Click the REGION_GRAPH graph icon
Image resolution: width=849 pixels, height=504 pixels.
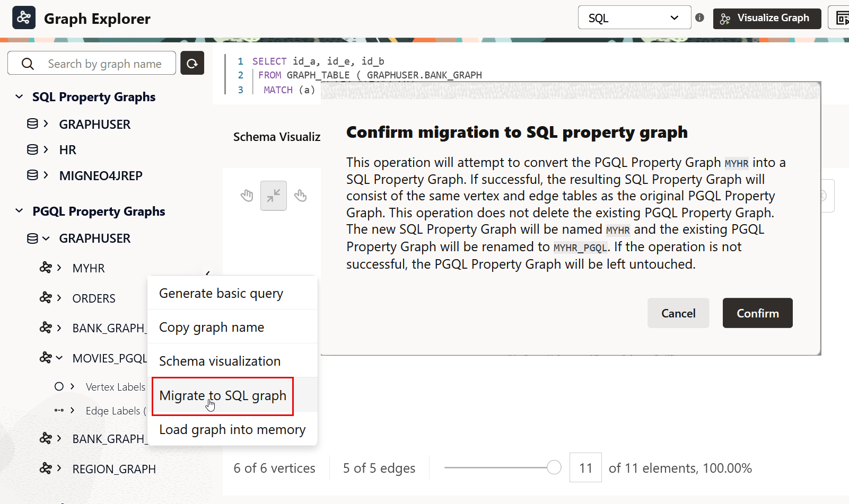tap(46, 468)
